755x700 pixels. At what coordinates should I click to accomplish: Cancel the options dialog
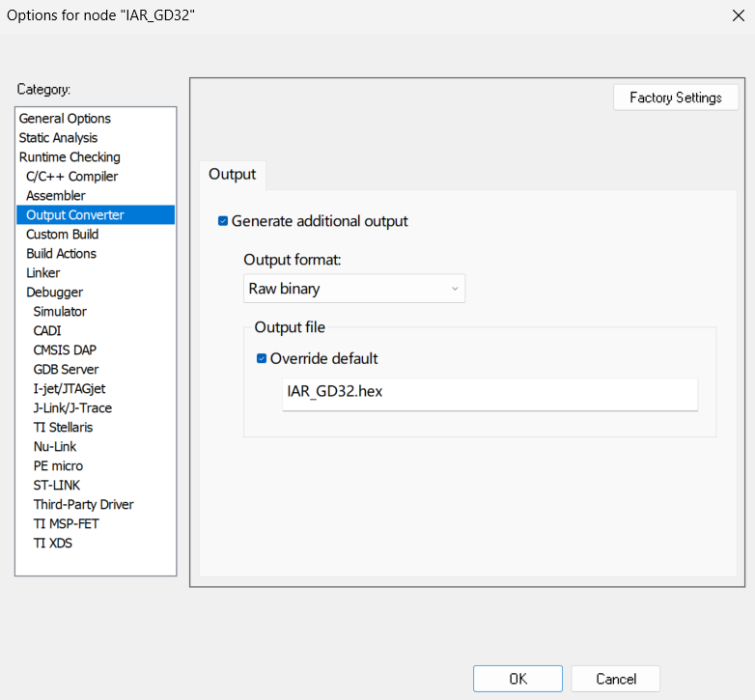point(615,679)
